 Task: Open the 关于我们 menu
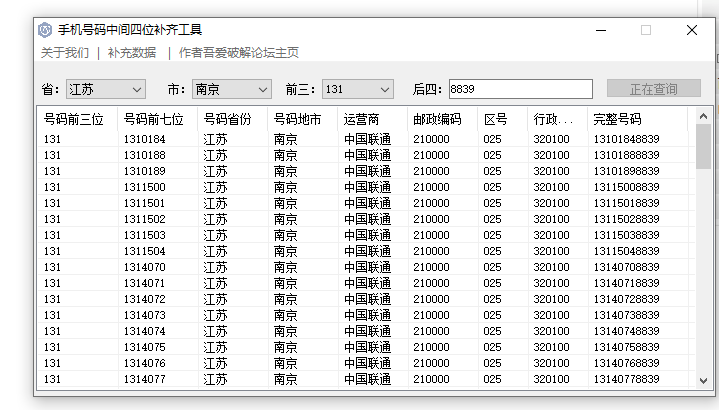click(x=65, y=53)
